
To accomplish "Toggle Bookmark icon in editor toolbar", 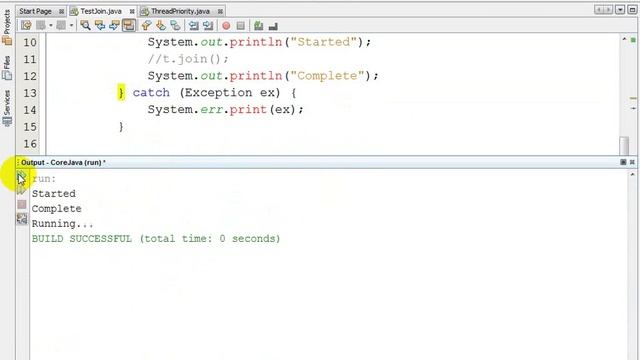I will [176, 26].
